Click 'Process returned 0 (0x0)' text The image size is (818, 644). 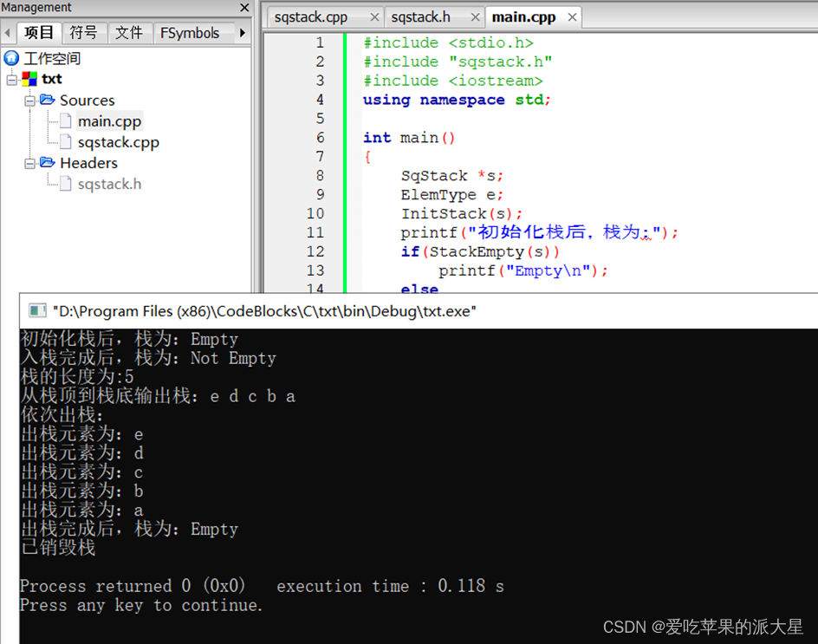[x=133, y=586]
